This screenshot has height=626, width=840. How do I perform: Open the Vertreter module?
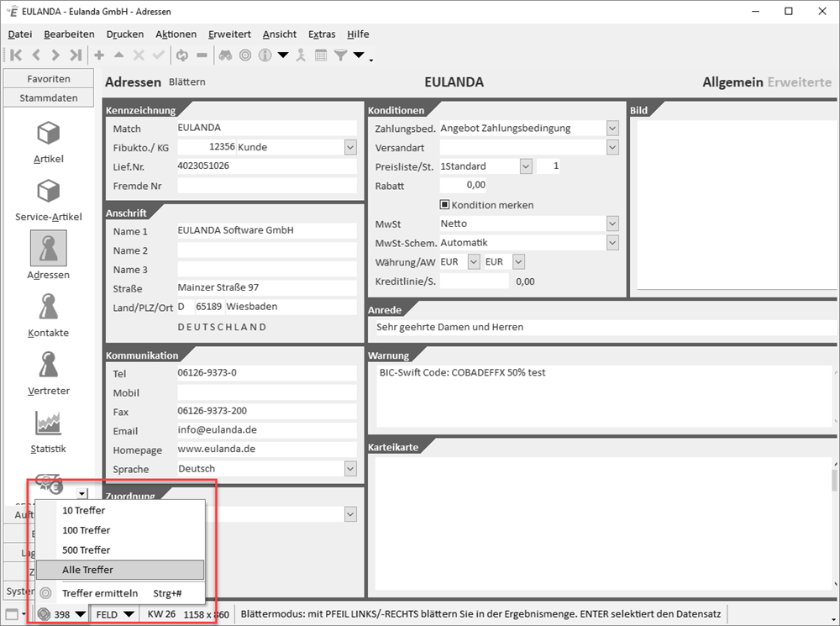click(48, 373)
